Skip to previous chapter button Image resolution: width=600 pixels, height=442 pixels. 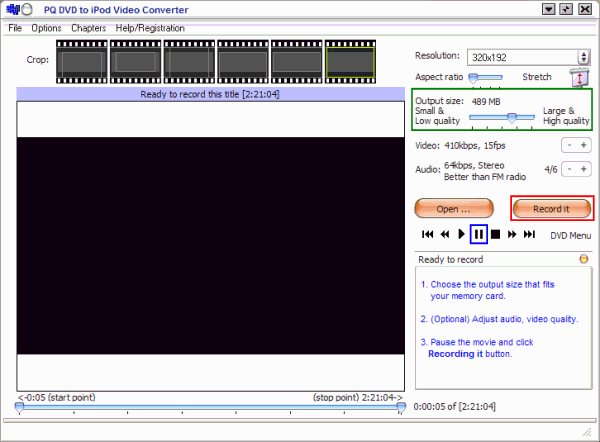pos(427,234)
